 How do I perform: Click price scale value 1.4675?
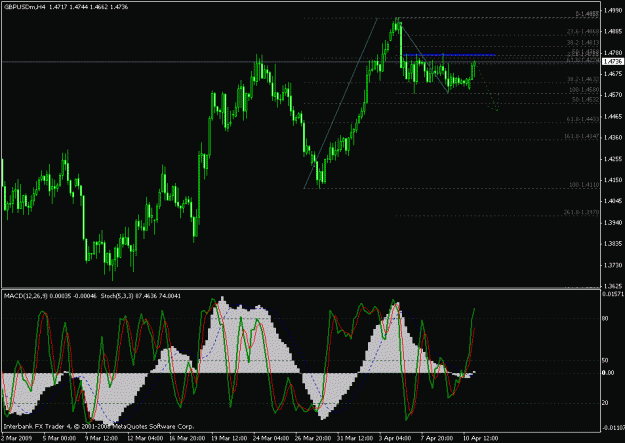coord(613,74)
